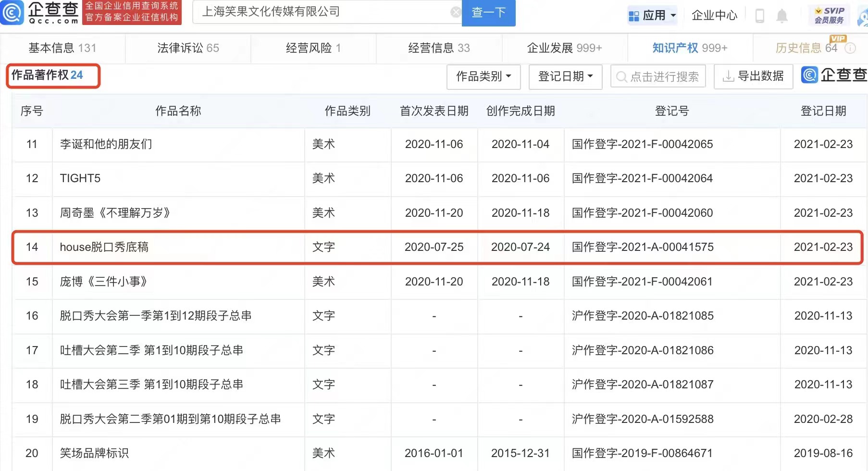Select 脱口秀大会第二季第01期到第10期段子总串
The image size is (868, 471).
coord(170,419)
